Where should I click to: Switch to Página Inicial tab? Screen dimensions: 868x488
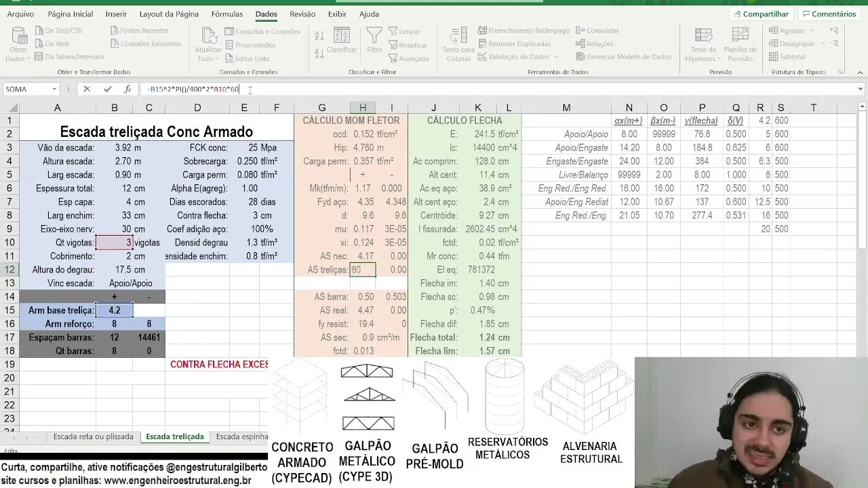pyautogui.click(x=71, y=14)
